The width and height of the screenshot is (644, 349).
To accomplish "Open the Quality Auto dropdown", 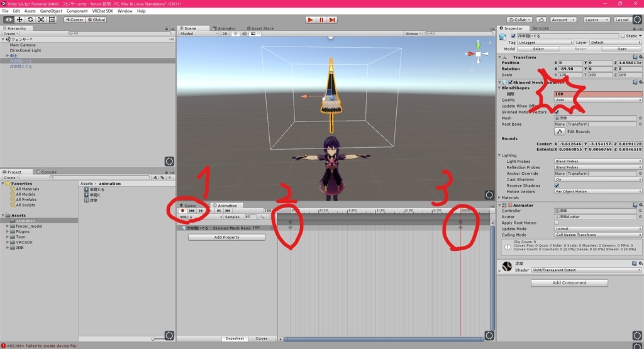I will click(x=597, y=100).
